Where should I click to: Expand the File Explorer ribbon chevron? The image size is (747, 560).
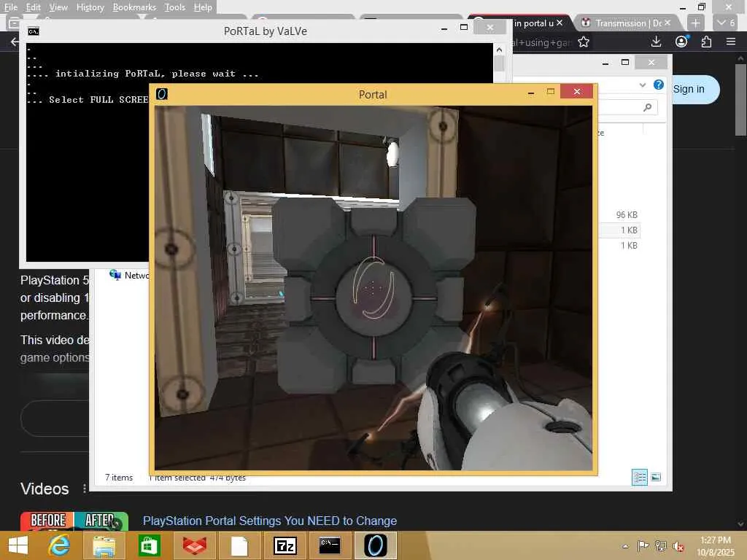click(x=642, y=85)
